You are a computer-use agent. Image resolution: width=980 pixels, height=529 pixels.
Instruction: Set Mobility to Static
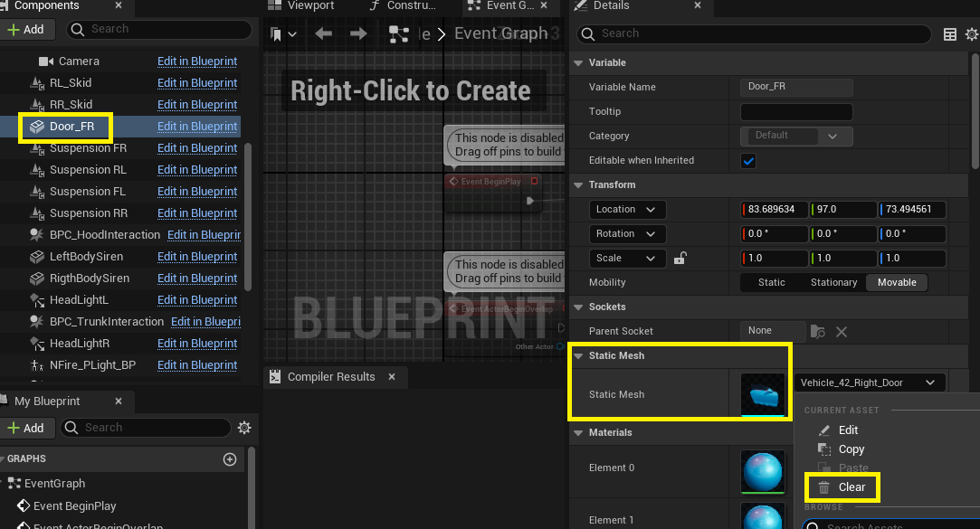(771, 283)
